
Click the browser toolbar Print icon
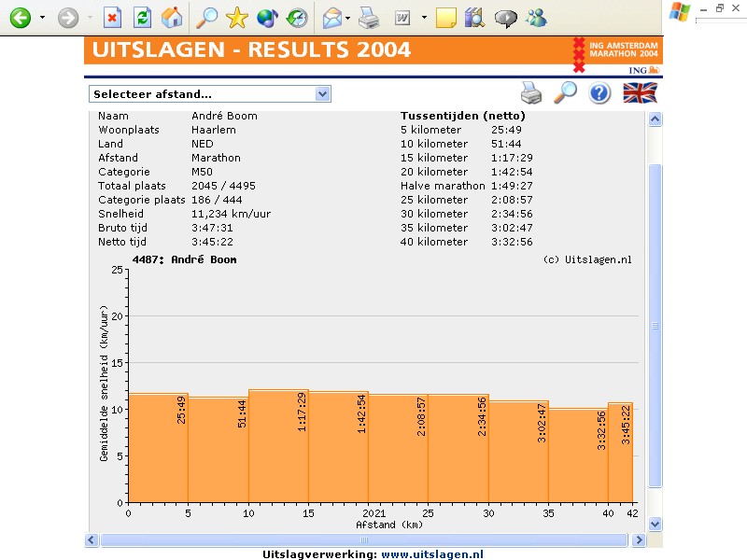tap(369, 17)
